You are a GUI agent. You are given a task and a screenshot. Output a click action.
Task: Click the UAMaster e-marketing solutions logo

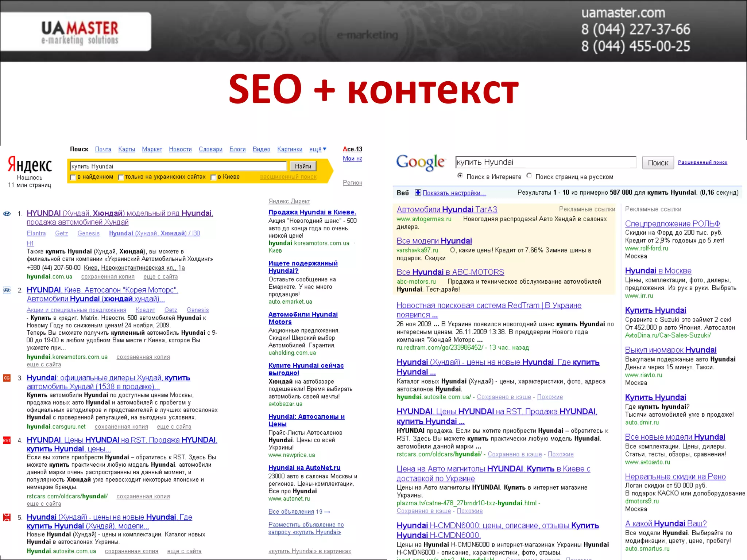click(x=80, y=32)
